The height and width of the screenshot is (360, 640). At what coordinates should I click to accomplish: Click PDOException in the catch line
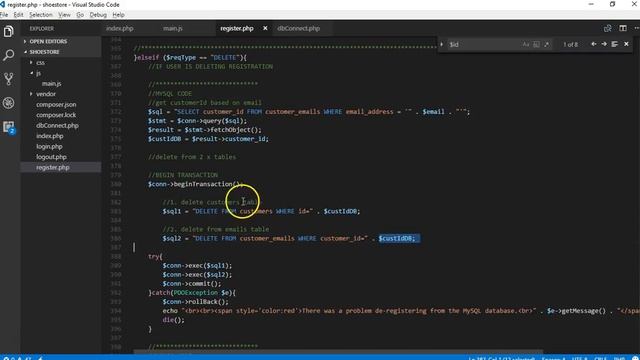coord(196,293)
